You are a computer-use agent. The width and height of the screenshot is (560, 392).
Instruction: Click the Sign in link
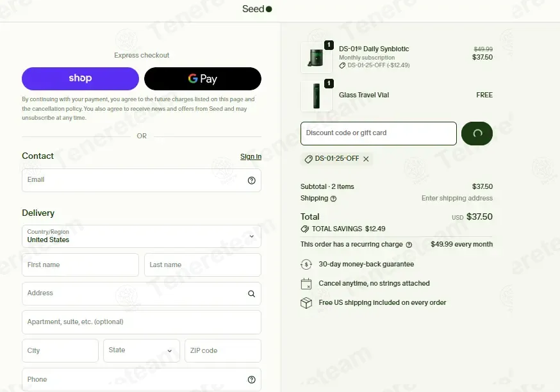[x=251, y=156]
